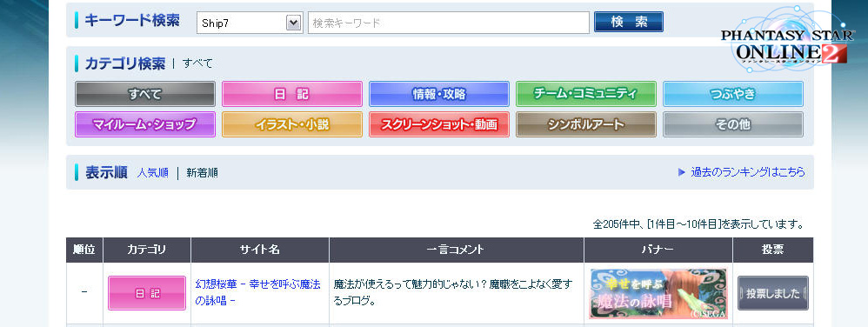
Task: Select the pink 日記 category button in category search
Action: 292,94
